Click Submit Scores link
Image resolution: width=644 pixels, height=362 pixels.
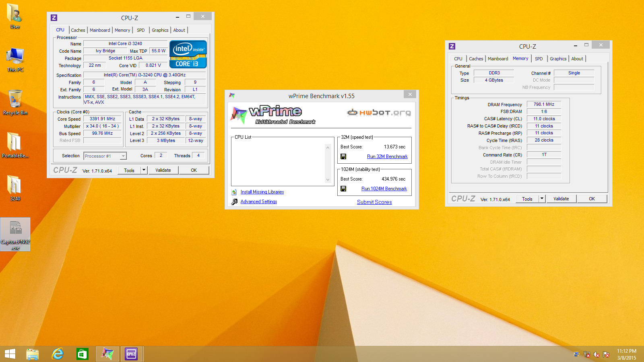point(374,202)
